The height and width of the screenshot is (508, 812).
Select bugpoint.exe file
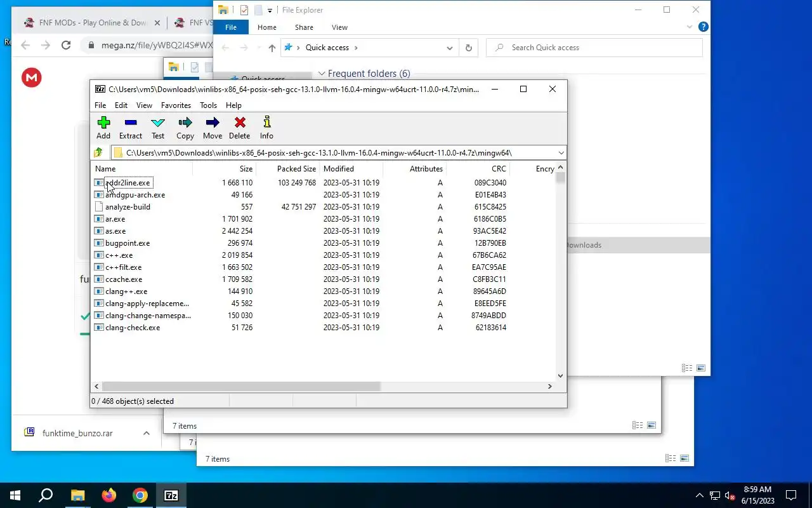coord(128,243)
